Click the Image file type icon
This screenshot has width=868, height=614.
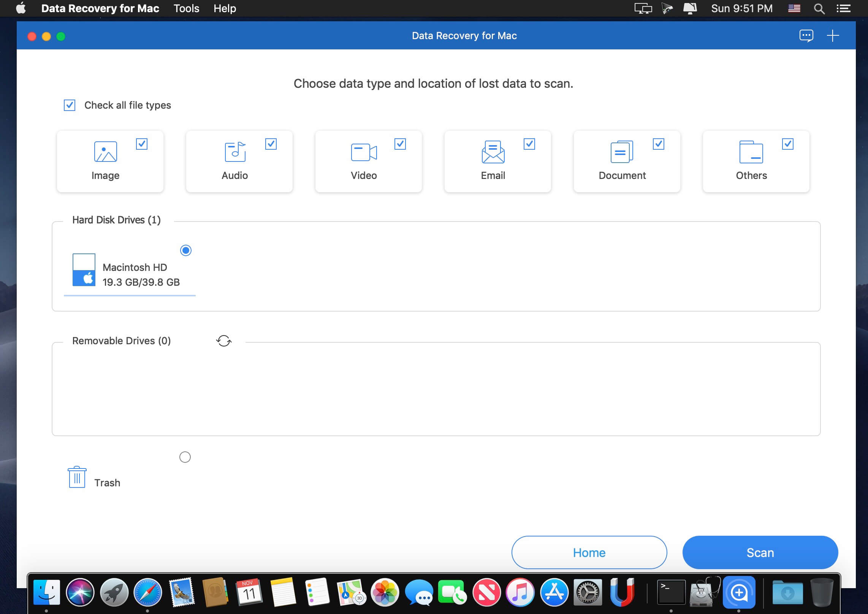(x=105, y=152)
